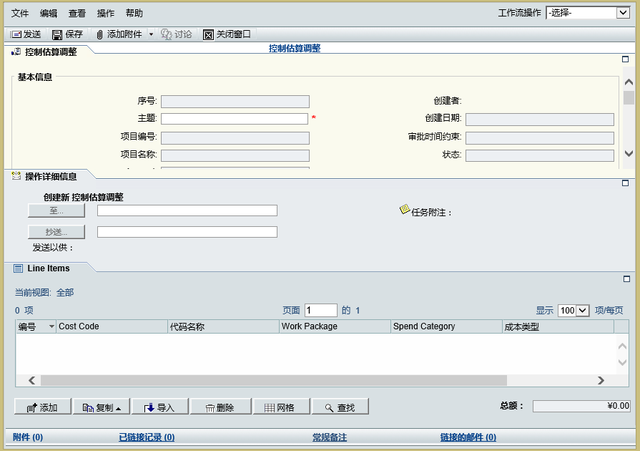The width and height of the screenshot is (640, 451).
Task: Maximize the Line Items panel via the square icon
Action: click(627, 279)
